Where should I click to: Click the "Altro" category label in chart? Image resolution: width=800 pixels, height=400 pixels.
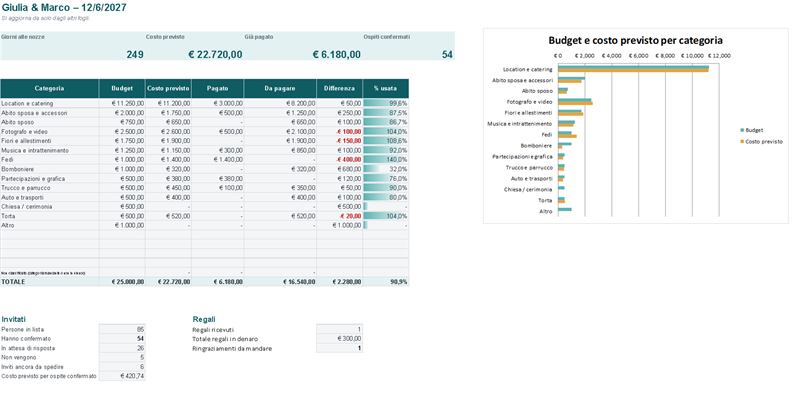(545, 211)
